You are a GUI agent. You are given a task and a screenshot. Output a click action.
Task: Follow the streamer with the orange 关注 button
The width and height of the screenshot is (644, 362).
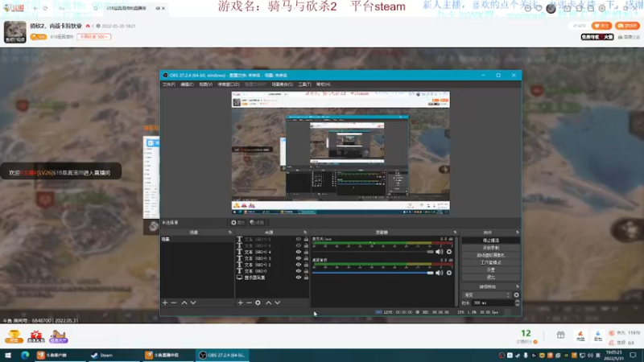[x=601, y=26]
